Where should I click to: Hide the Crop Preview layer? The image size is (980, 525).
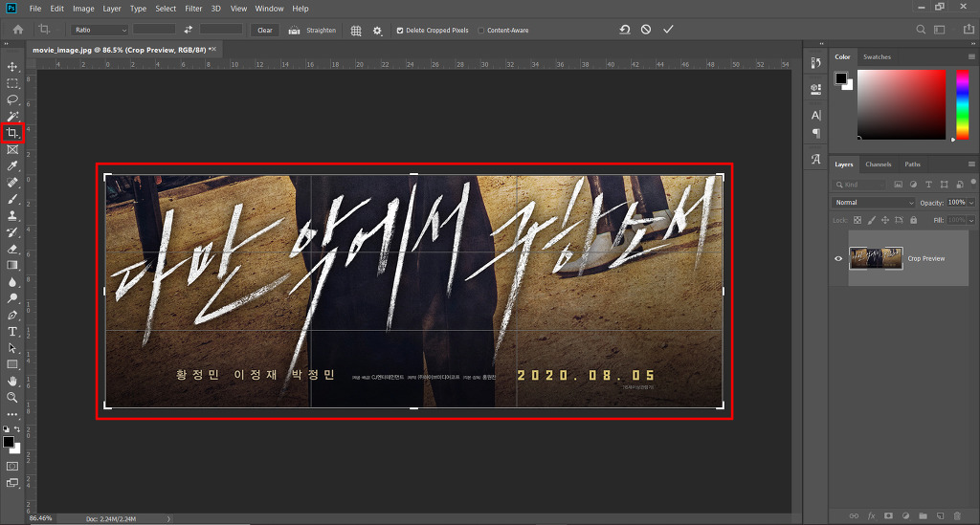[x=838, y=258]
